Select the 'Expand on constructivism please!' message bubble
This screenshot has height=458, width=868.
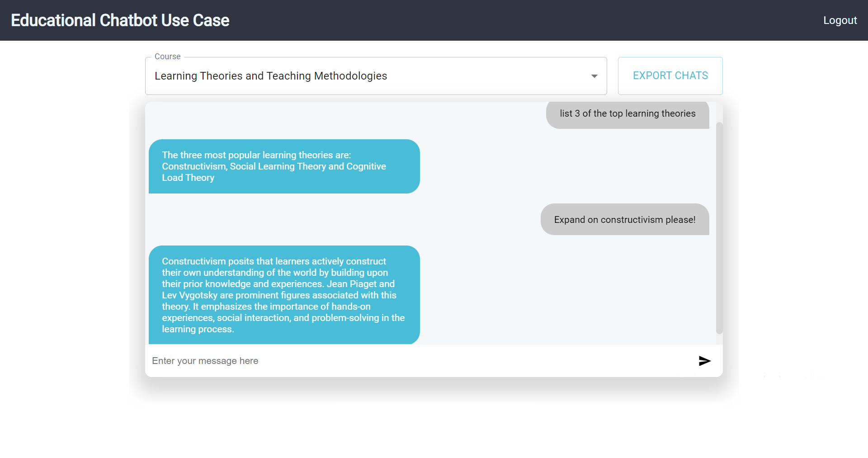pos(625,219)
